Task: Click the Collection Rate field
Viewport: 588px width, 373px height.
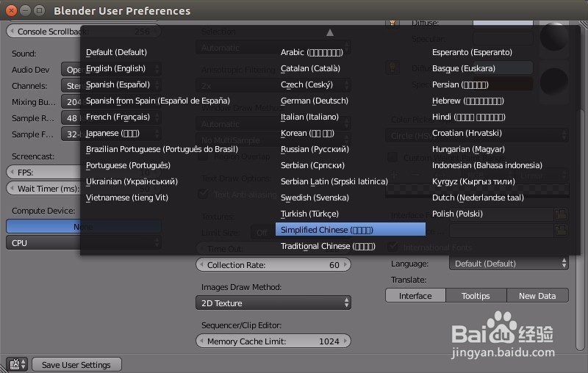Action: tap(273, 265)
